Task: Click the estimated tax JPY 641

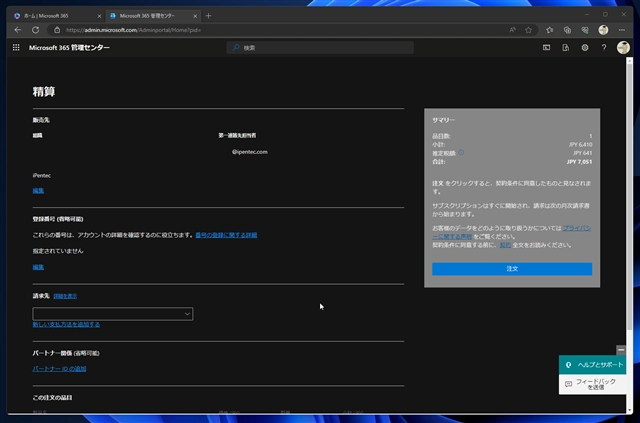Action: pyautogui.click(x=582, y=153)
